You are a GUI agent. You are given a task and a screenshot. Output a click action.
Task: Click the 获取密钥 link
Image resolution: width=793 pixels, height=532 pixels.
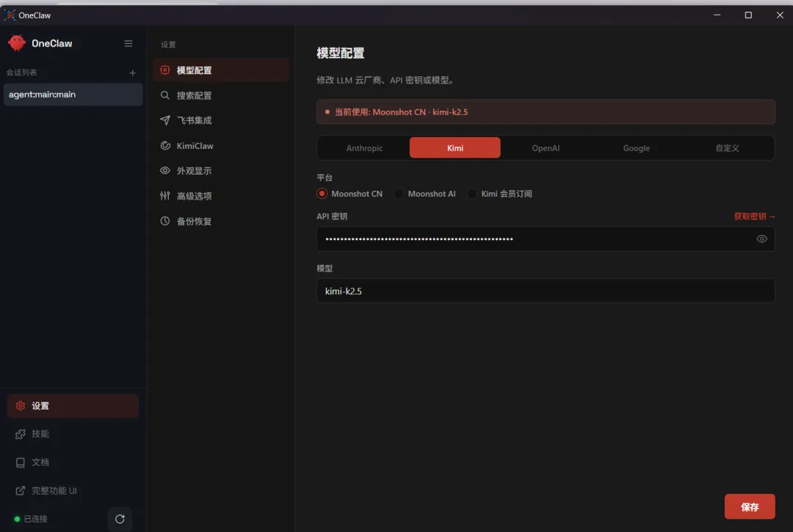[754, 216]
